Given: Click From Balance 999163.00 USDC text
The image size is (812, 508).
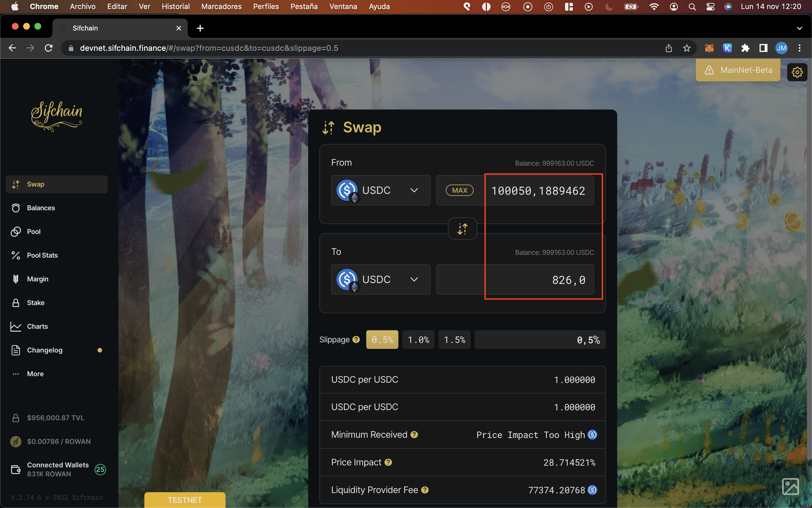Looking at the screenshot, I should (555, 163).
